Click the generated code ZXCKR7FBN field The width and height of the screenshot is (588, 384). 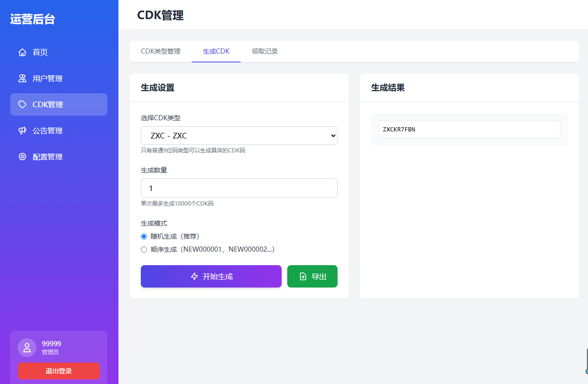(x=469, y=130)
